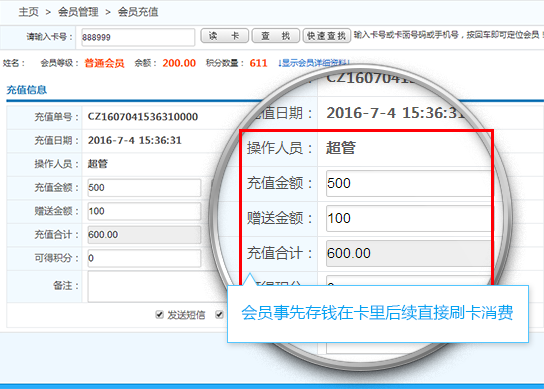544x389 pixels.
Task: Open 显示会员详细资料 link
Action: click(x=313, y=63)
